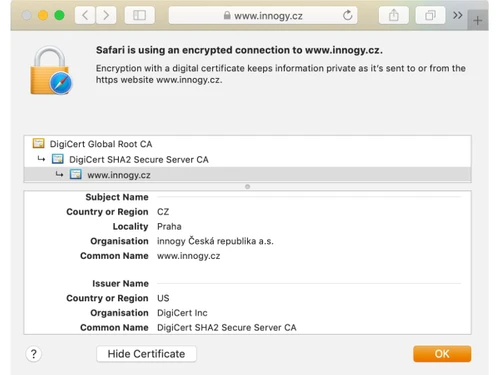Click the split-pane divider handle dot
The width and height of the screenshot is (500, 375).
[x=247, y=187]
